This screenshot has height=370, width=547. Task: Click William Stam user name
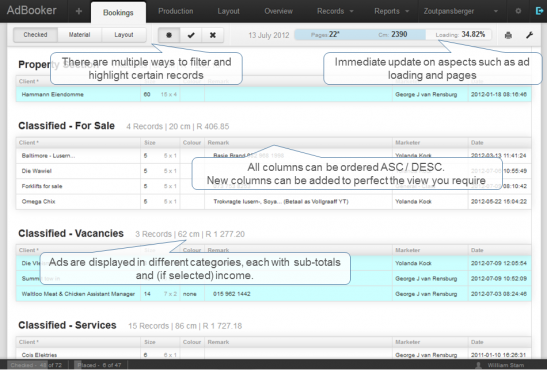[506, 365]
